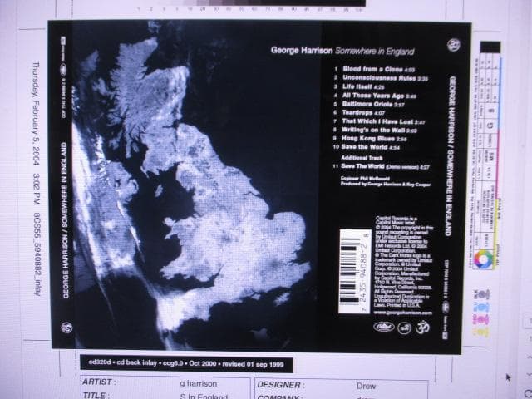This screenshot has width=532, height=399.
Task: Select track 7 'That Which I Have Lost'
Action: click(x=379, y=121)
